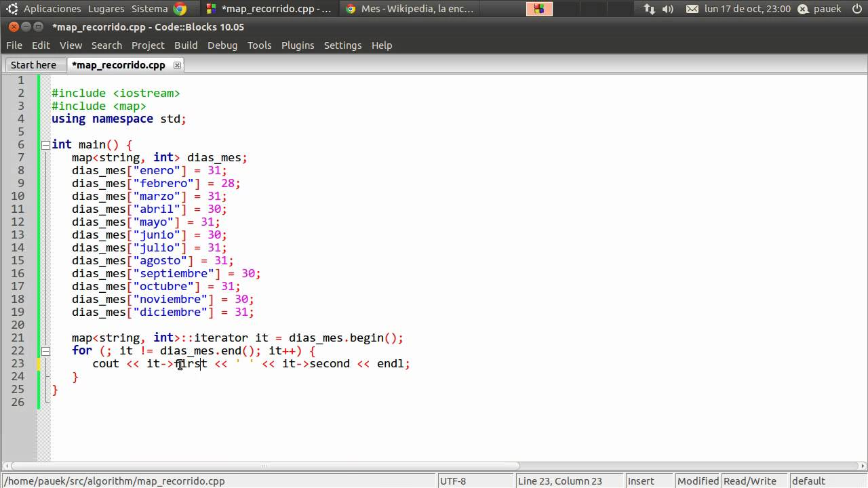The height and width of the screenshot is (488, 868).
Task: Open the sound volume indicator
Action: (x=668, y=9)
